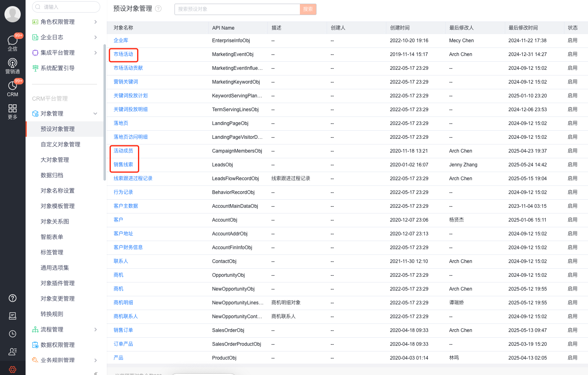Open the 联系人 object link
This screenshot has width=588, height=375.
(x=121, y=261)
